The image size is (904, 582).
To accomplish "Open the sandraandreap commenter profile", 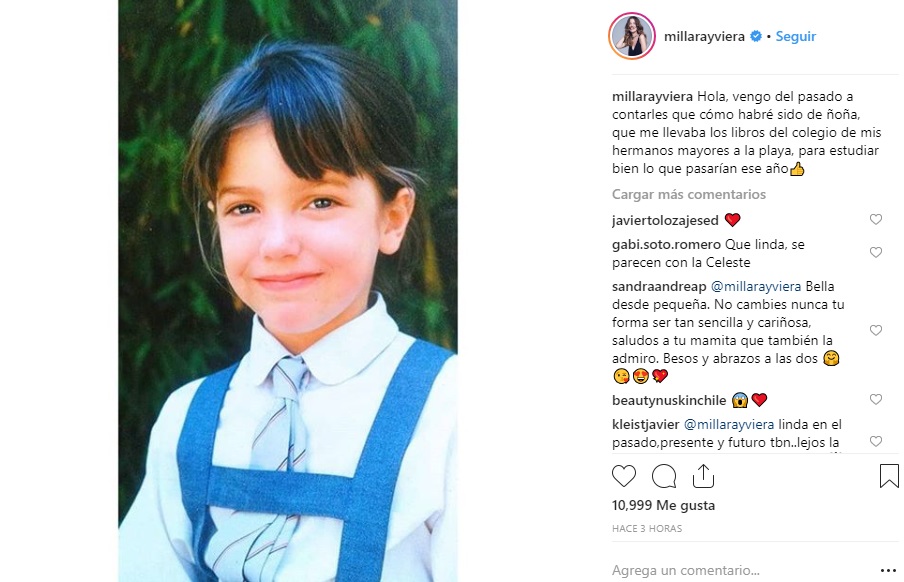I will click(659, 285).
